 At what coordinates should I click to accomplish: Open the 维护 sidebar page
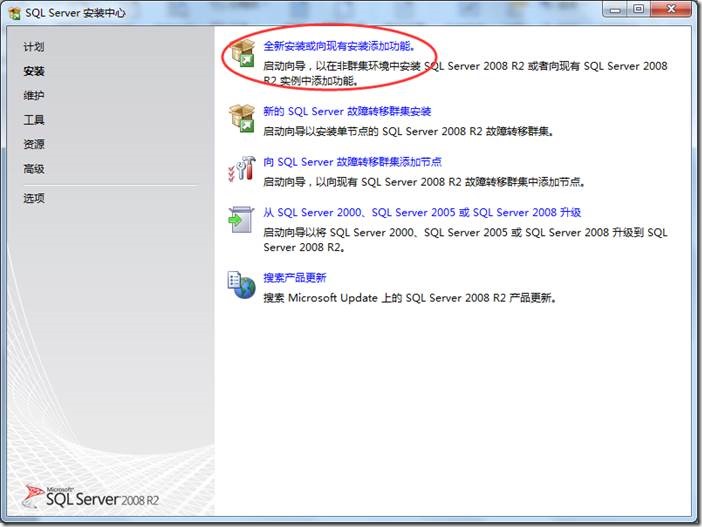click(34, 95)
